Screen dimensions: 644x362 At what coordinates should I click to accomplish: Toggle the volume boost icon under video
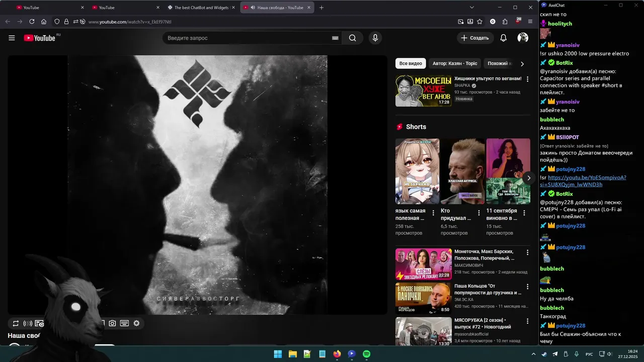(28, 323)
